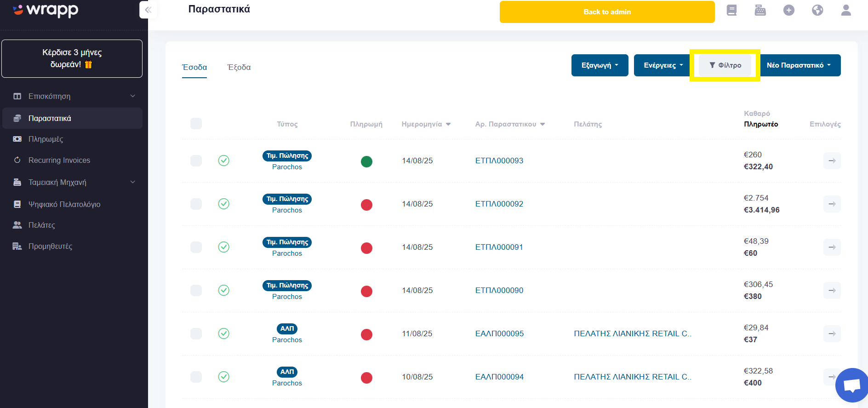
Task: Open the Εξαγωγή dropdown
Action: pos(600,65)
